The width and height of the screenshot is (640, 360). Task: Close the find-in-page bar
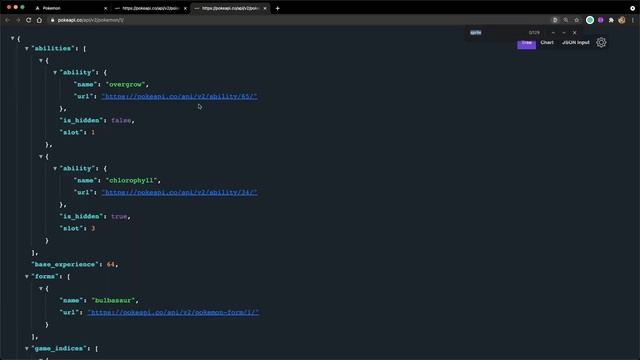coord(575,33)
